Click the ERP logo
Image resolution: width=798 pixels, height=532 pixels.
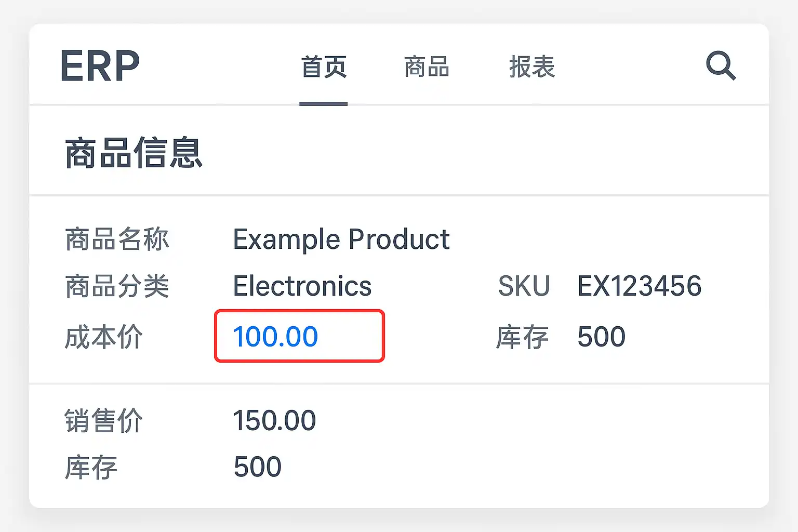[100, 66]
